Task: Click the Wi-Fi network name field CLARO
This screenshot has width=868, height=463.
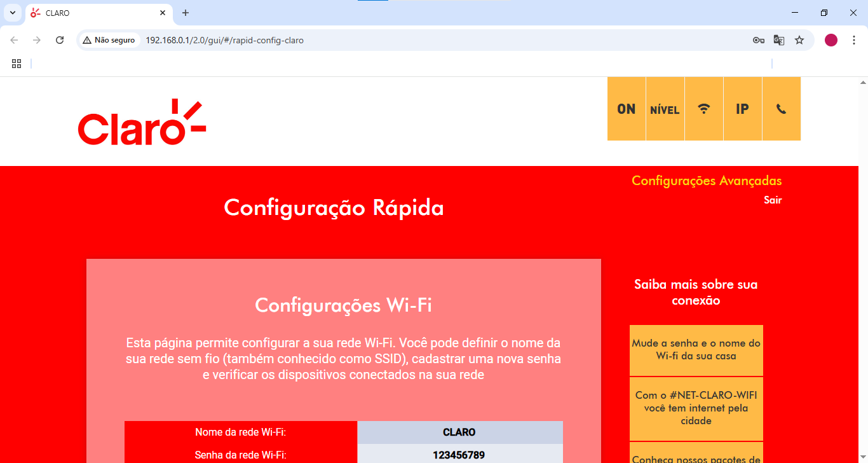Action: click(460, 432)
